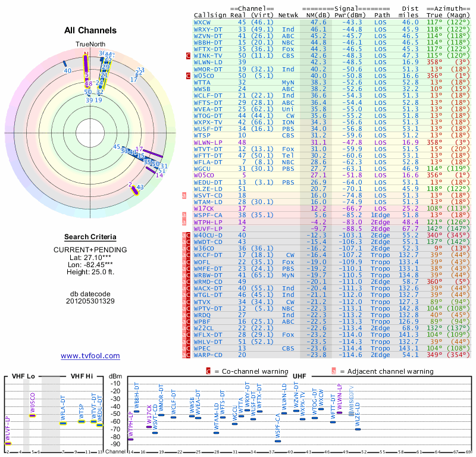This screenshot has width=476, height=457.
Task: Click the All Channels heading above radar plot
Action: coord(90,30)
